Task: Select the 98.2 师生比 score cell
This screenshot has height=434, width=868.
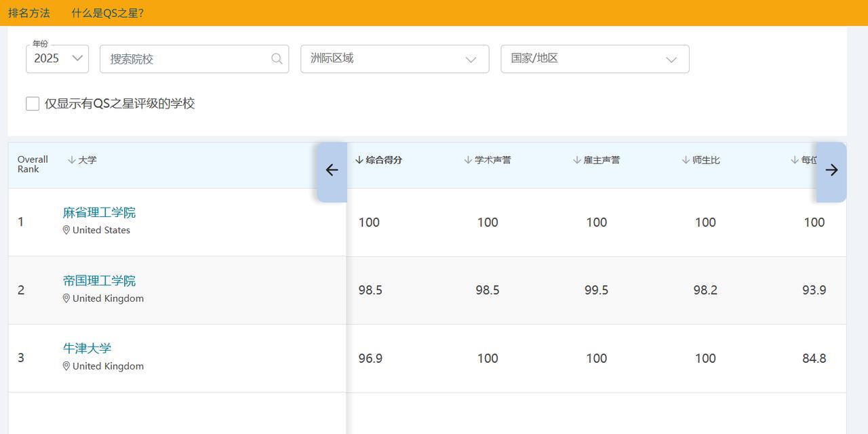Action: click(x=705, y=290)
